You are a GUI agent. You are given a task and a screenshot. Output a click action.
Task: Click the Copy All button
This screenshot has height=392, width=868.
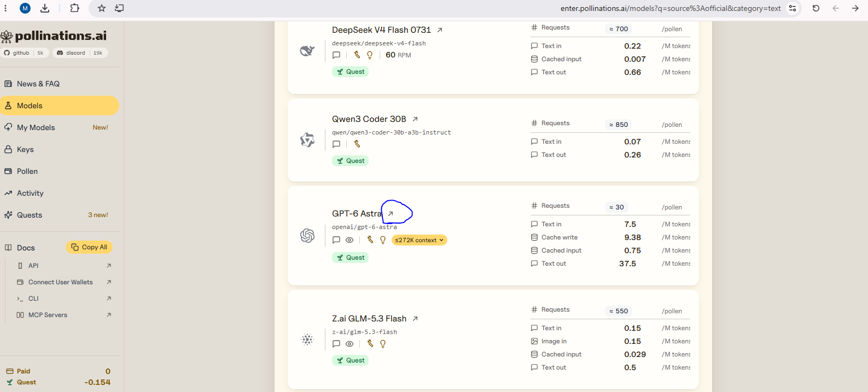coord(89,247)
